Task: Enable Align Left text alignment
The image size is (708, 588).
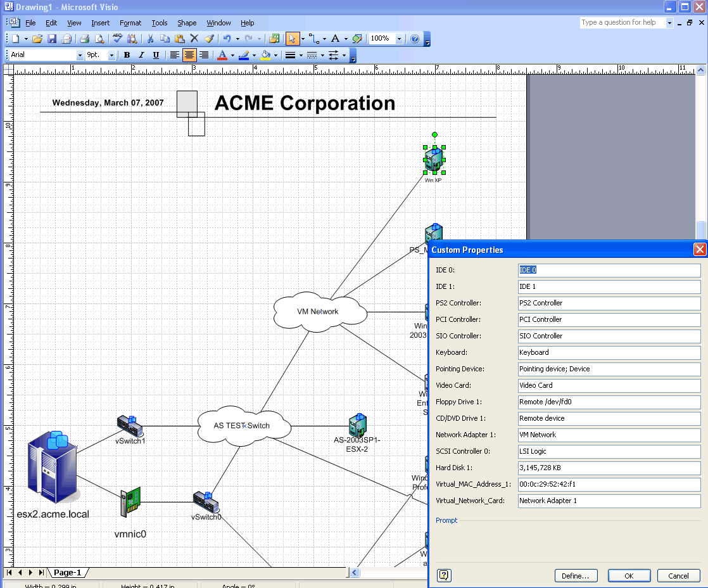Action: click(x=174, y=55)
